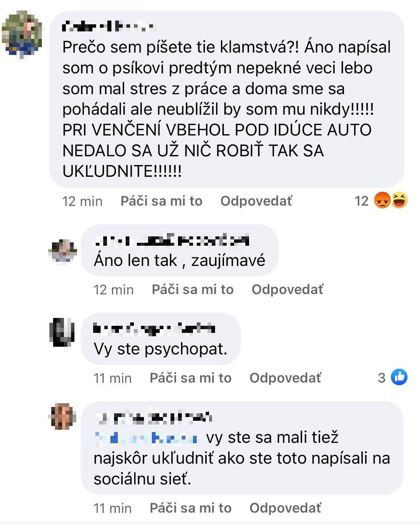
Task: Reply to the last comment about 'sociálnu sieť'
Action: (x=285, y=508)
